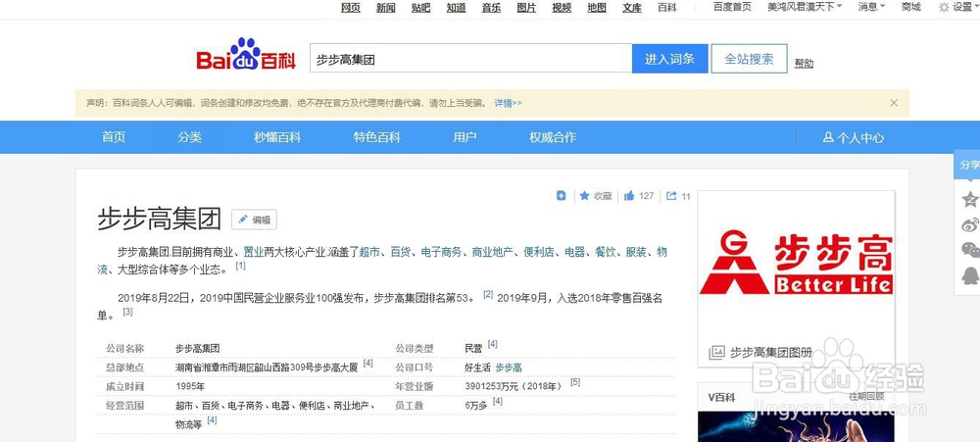Follow the 商业地产 link in the summary
980x442 pixels.
pyautogui.click(x=493, y=252)
